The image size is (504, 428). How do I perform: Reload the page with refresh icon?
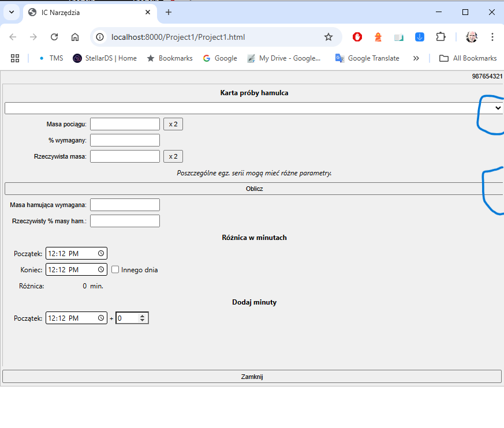[54, 37]
